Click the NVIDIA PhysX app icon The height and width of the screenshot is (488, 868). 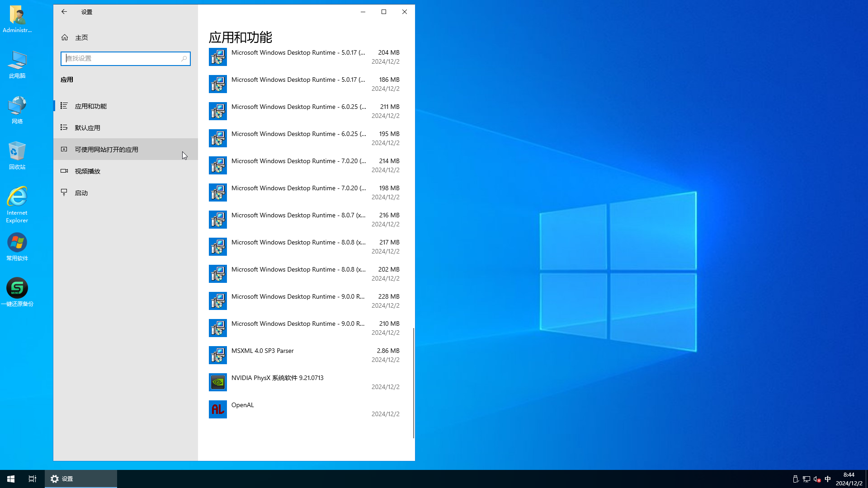(x=218, y=382)
